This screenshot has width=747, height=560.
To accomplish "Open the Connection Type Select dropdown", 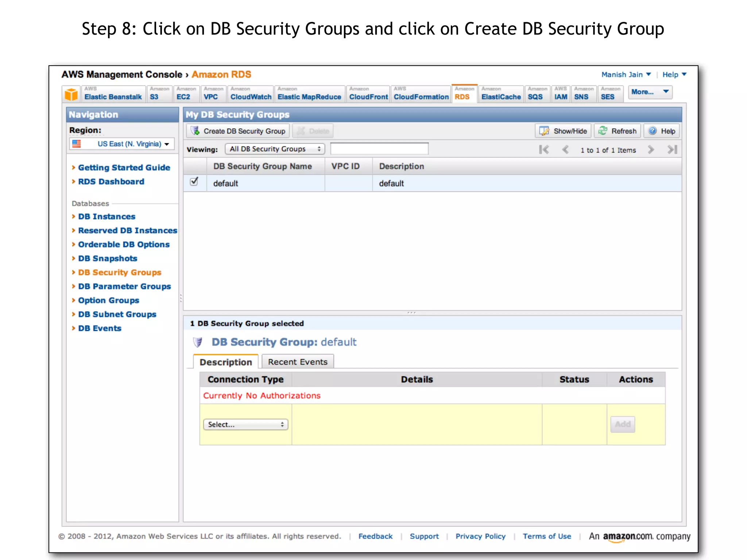I will [x=245, y=424].
